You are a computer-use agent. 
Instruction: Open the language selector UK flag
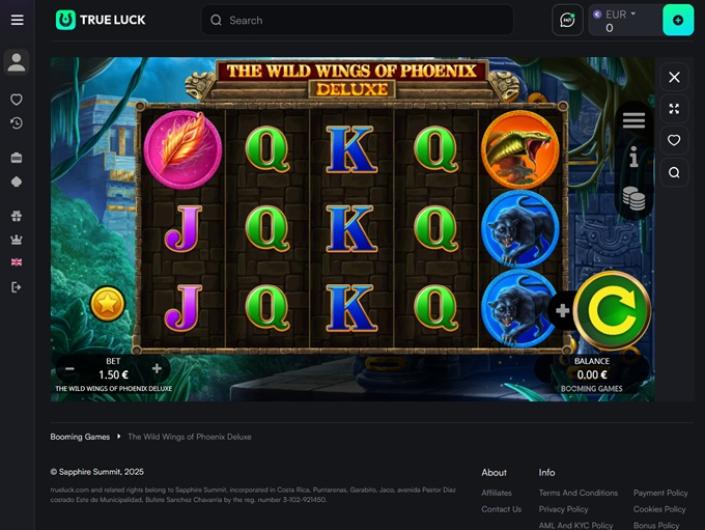coord(17,262)
